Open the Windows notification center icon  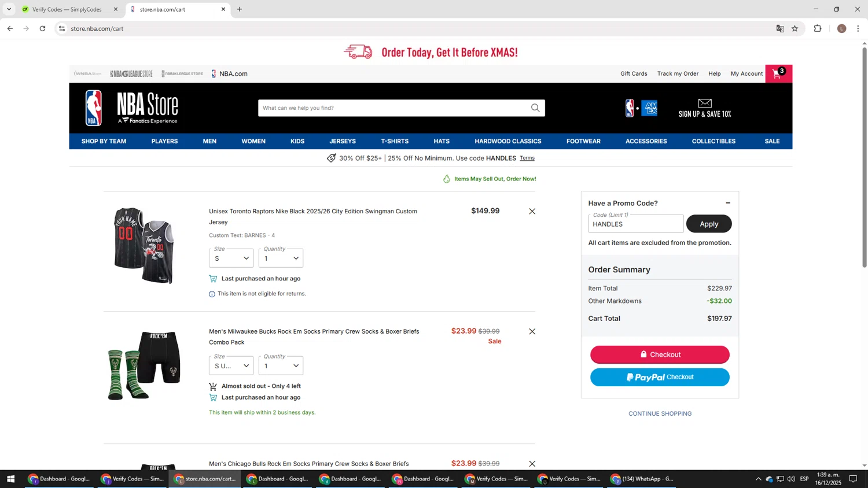(853, 479)
